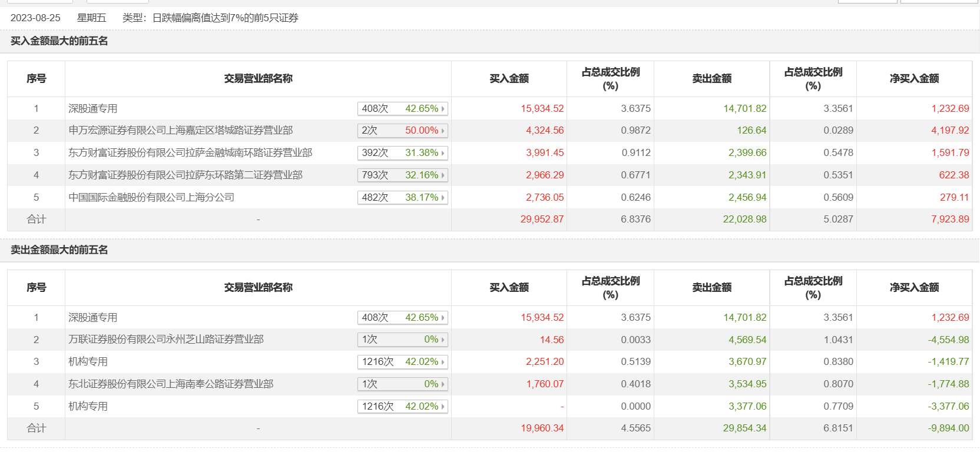This screenshot has height=452, width=980.
Task: Expand the "793次 32.16%" stats box
Action: [403, 175]
